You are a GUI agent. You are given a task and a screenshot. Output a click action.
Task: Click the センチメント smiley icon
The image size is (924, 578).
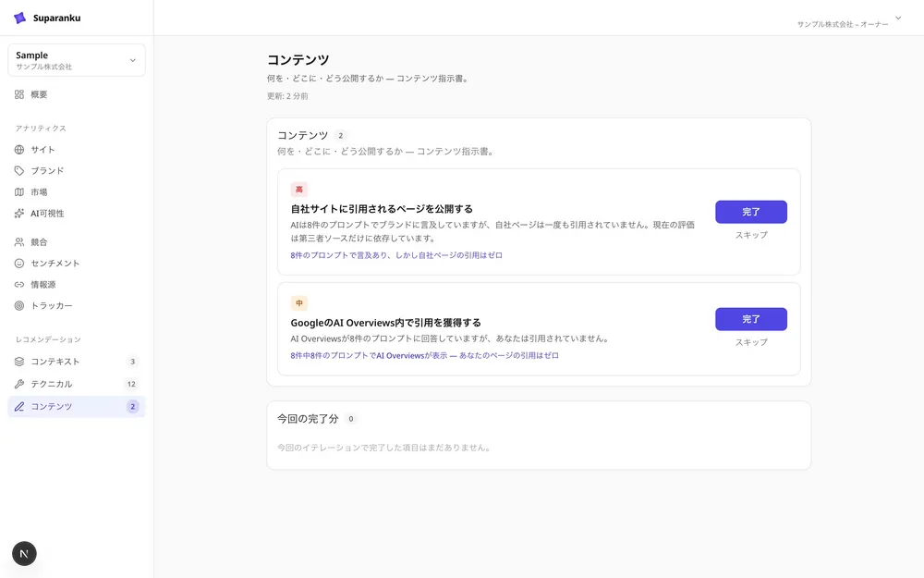click(x=19, y=264)
